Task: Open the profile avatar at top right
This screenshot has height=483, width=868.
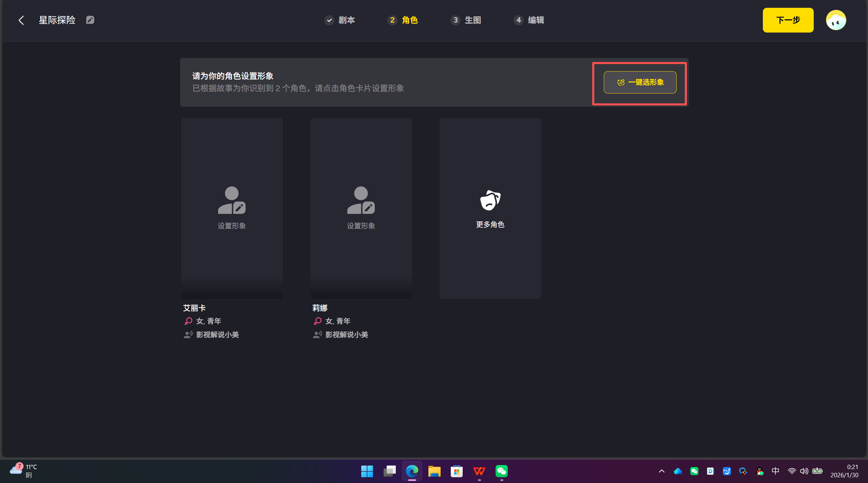Action: tap(836, 20)
